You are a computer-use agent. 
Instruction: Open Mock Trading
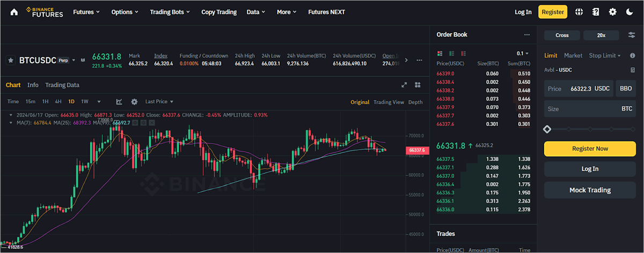[590, 190]
